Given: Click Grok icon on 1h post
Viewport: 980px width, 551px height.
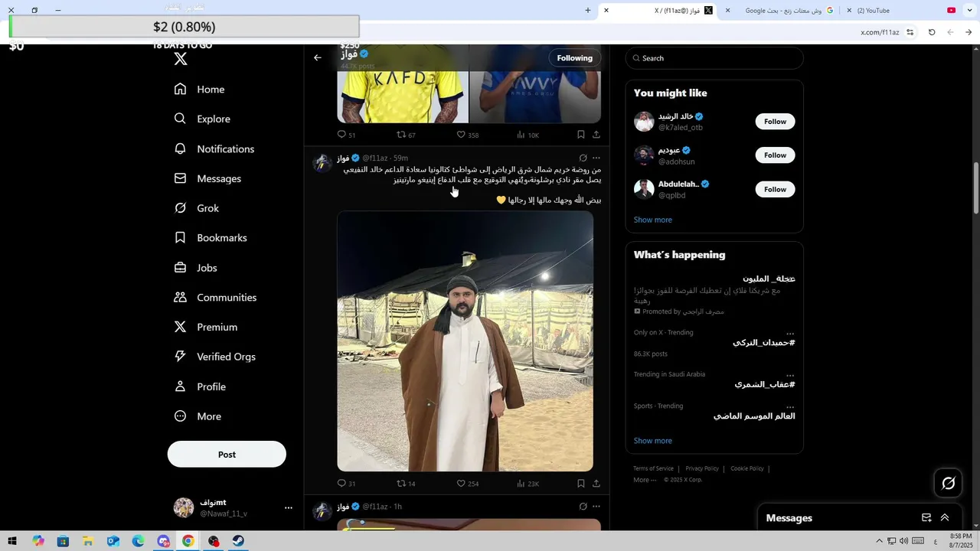Looking at the screenshot, I should 583,507.
